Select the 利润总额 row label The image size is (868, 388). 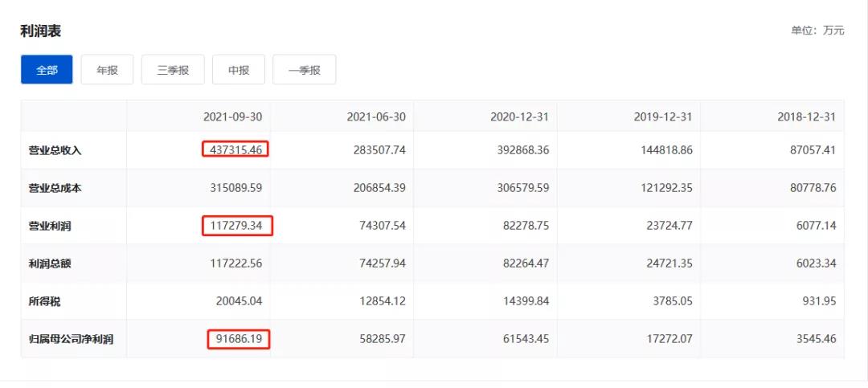click(50, 263)
